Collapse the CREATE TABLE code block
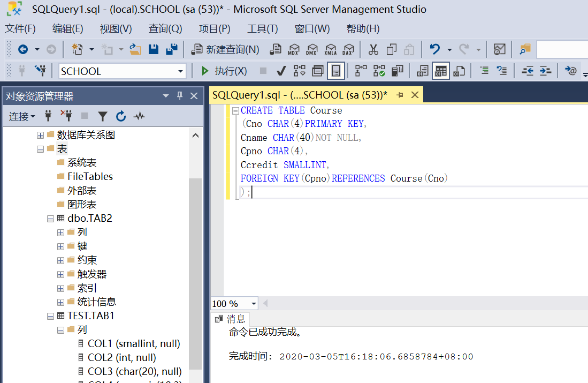 tap(235, 110)
